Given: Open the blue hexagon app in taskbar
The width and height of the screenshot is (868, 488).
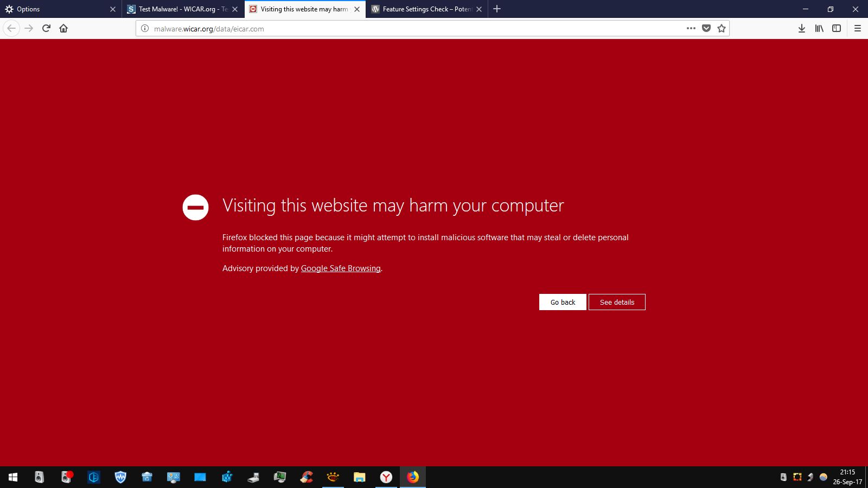Looking at the screenshot, I should (93, 477).
